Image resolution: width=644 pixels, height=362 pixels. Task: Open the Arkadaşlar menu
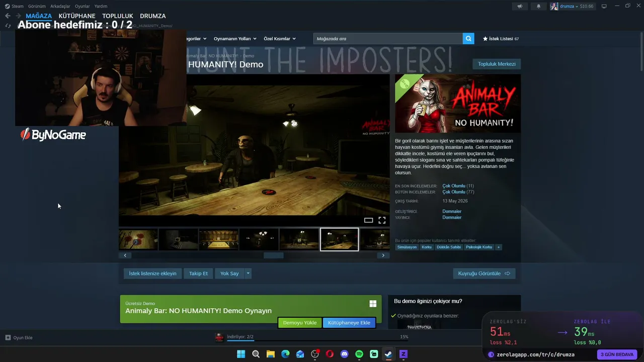tap(60, 6)
